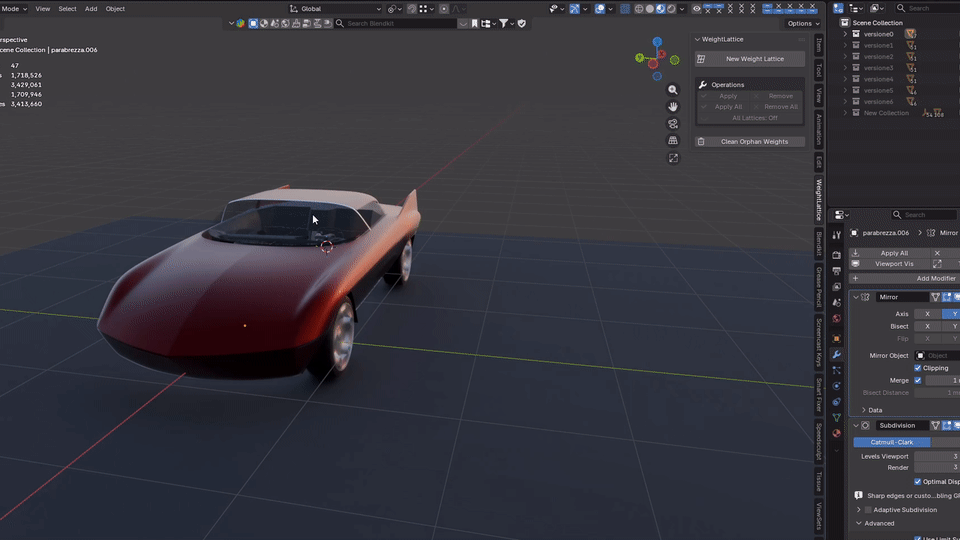Click the Blendkit search magnifier icon
Viewport: 960px width, 540px height.
pos(340,23)
